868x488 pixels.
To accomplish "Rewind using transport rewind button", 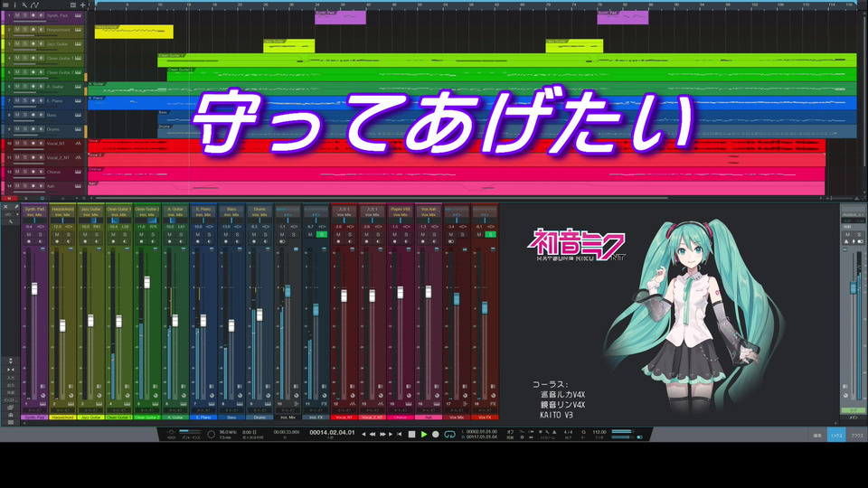I will 373,435.
